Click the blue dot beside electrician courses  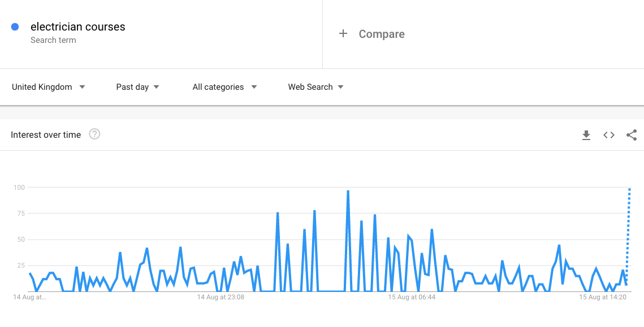point(15,27)
